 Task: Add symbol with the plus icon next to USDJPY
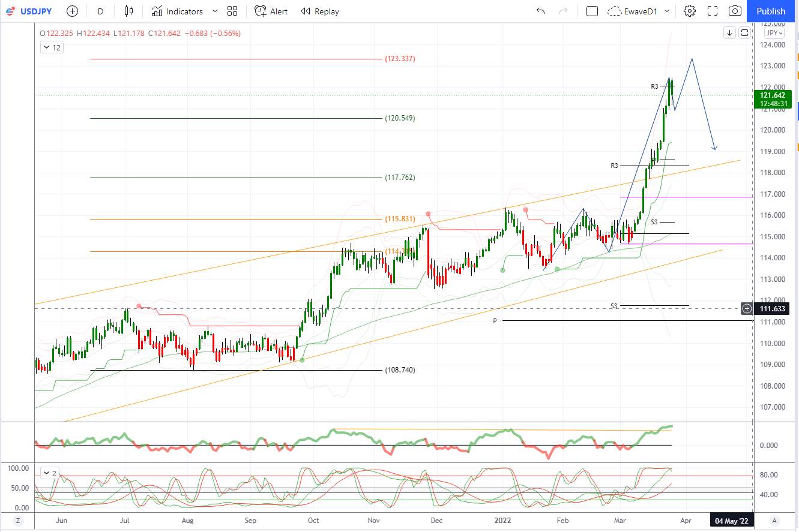(x=72, y=11)
